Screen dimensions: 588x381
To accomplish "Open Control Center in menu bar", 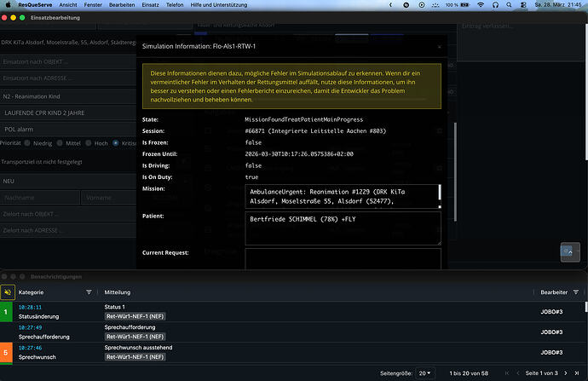I will pyautogui.click(x=523, y=5).
